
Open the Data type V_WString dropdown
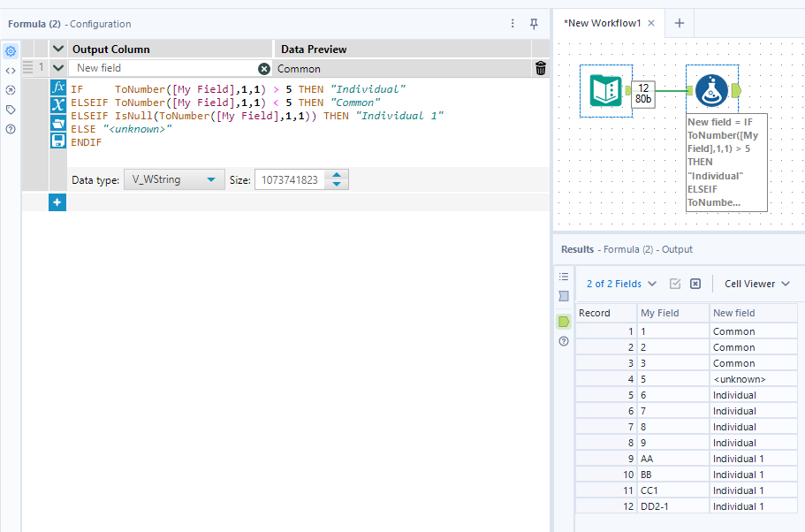pyautogui.click(x=173, y=179)
